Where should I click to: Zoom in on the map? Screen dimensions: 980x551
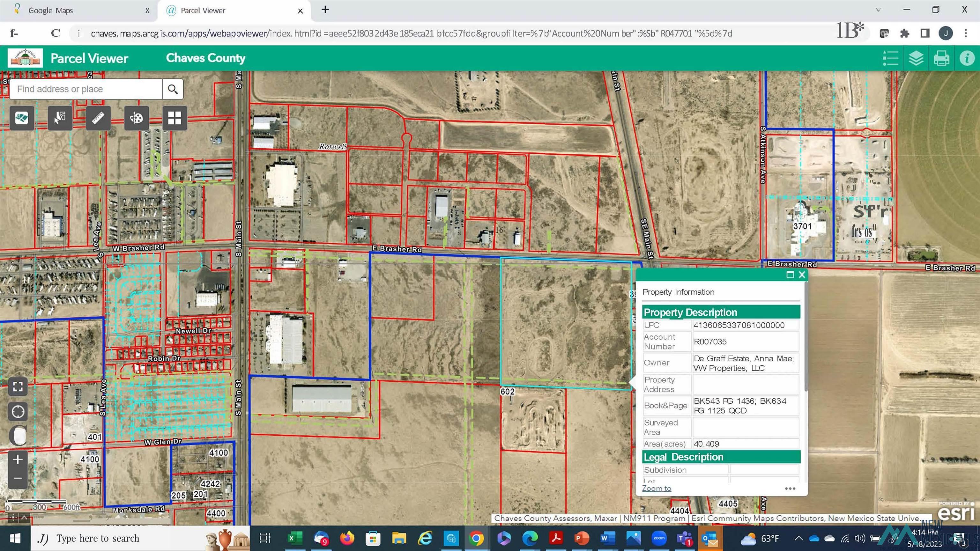click(18, 459)
